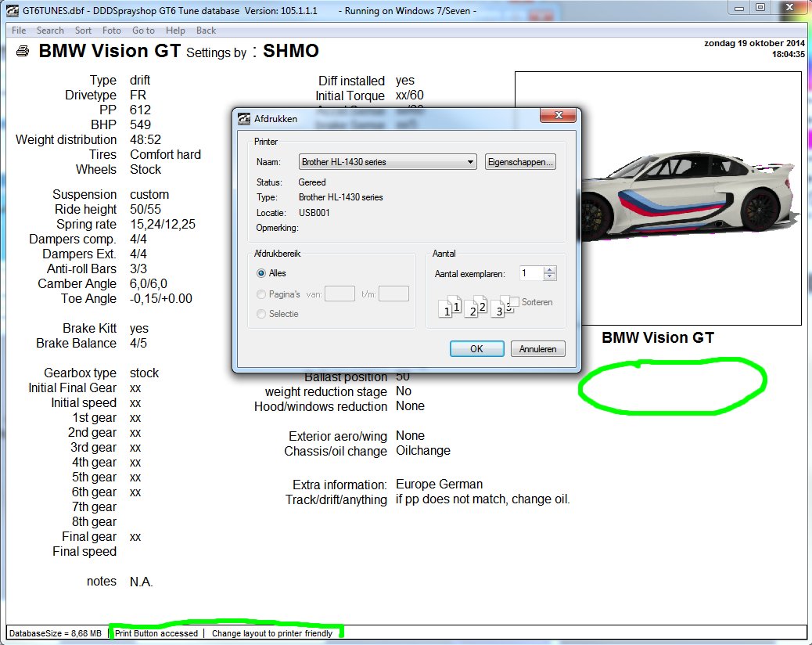This screenshot has height=645, width=812.
Task: Click the Afdrukken dialog title icon
Action: (244, 119)
